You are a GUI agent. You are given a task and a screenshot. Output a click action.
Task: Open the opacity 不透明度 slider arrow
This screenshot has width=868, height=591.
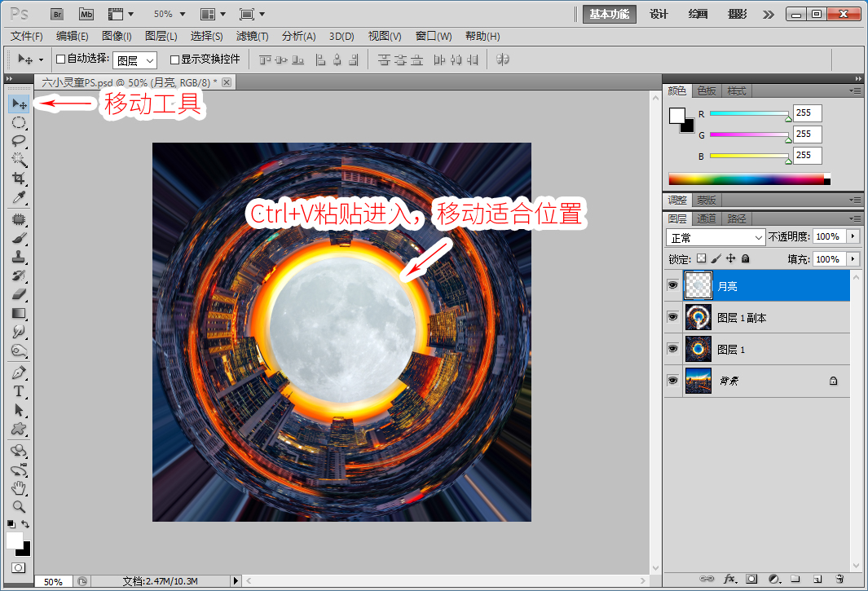tap(853, 236)
